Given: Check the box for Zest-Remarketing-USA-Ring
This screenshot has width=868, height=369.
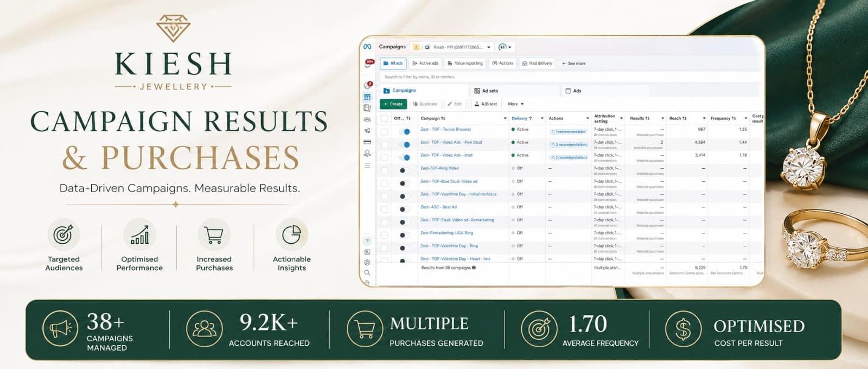Looking at the screenshot, I should 384,235.
